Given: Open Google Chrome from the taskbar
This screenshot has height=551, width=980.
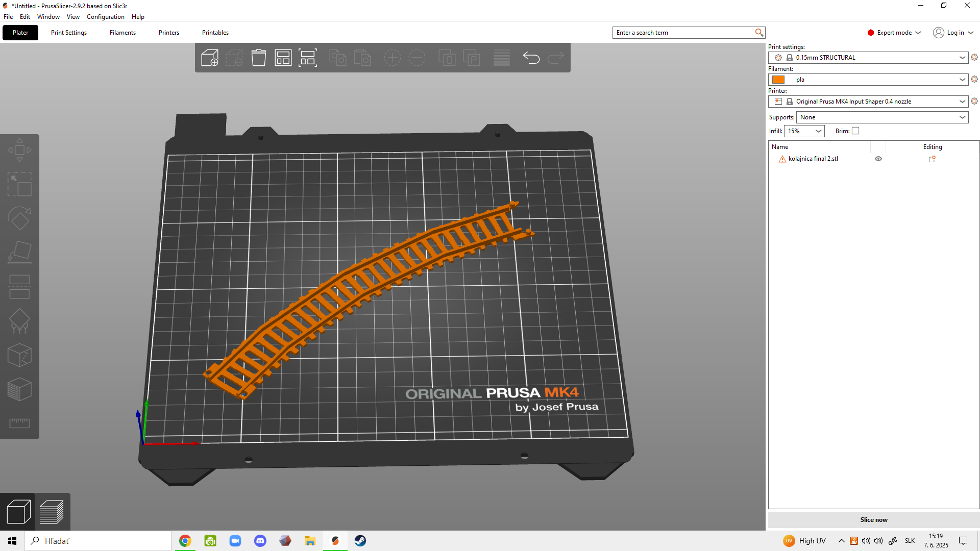Looking at the screenshot, I should tap(185, 541).
